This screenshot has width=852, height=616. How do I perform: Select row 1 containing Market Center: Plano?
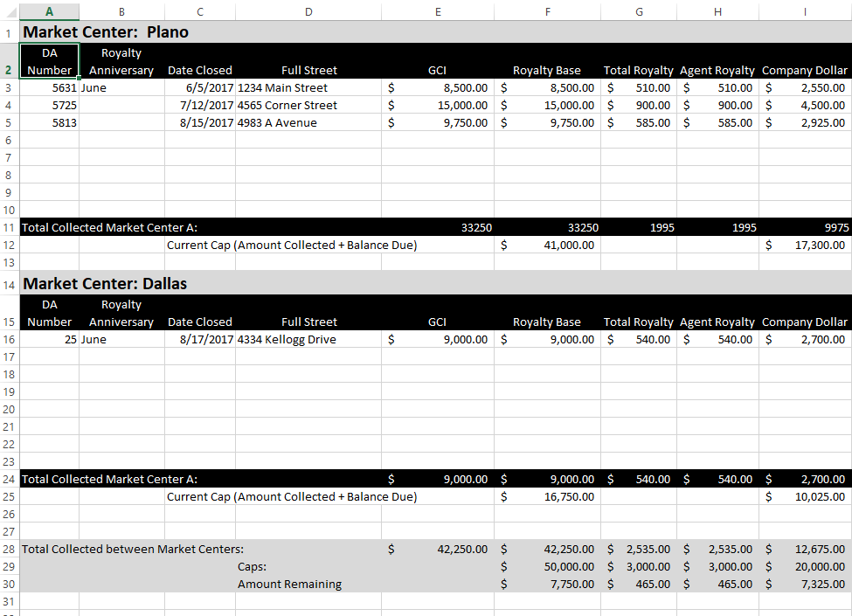click(x=8, y=31)
